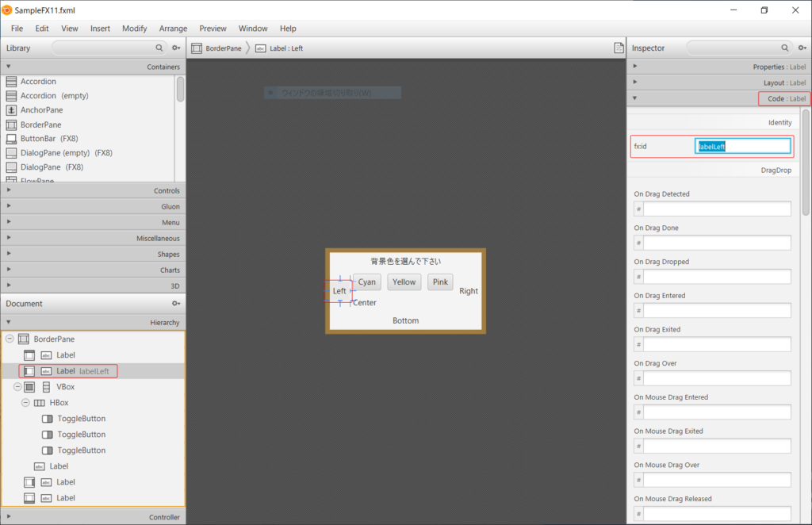
Task: Toggle the Yellow button on the canvas
Action: [404, 282]
